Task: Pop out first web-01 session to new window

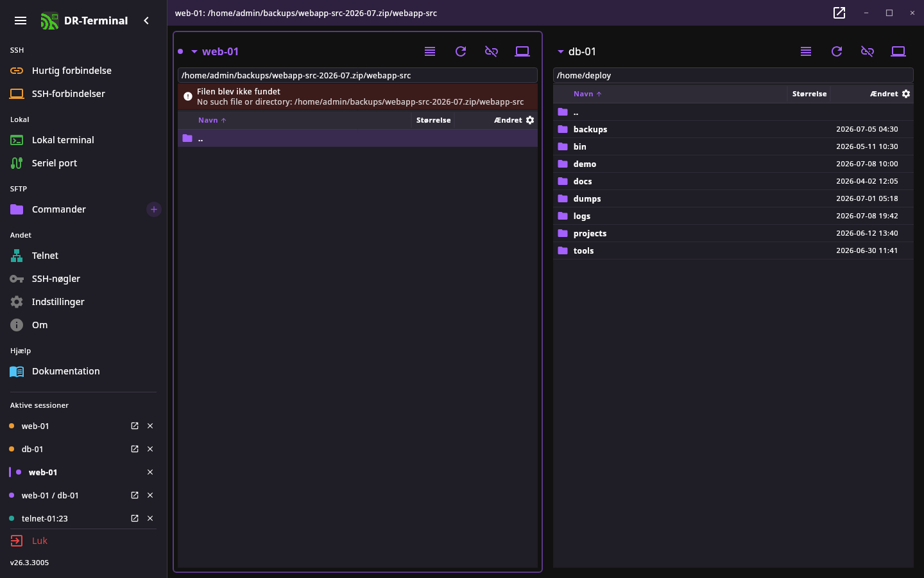Action: click(135, 426)
